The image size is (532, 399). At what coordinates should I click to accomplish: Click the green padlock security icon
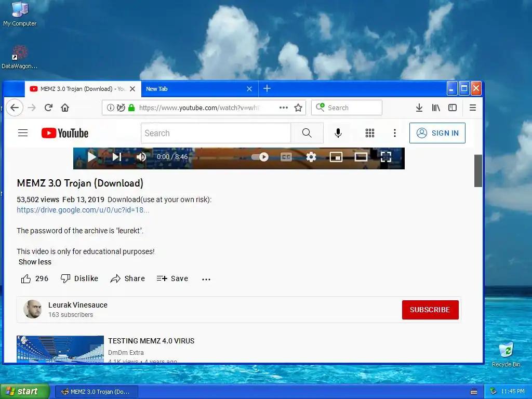coord(131,108)
